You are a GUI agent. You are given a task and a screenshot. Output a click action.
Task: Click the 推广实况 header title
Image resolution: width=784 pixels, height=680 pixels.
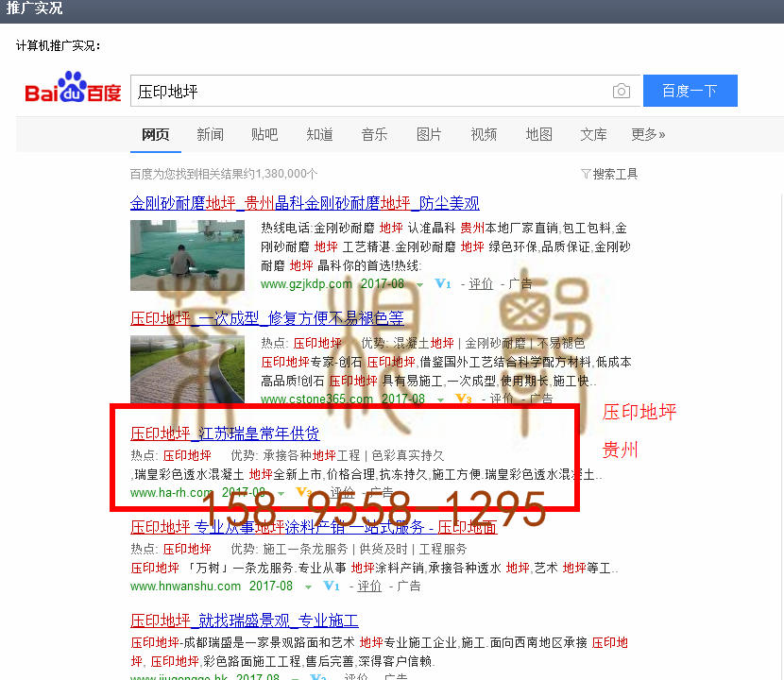click(34, 8)
